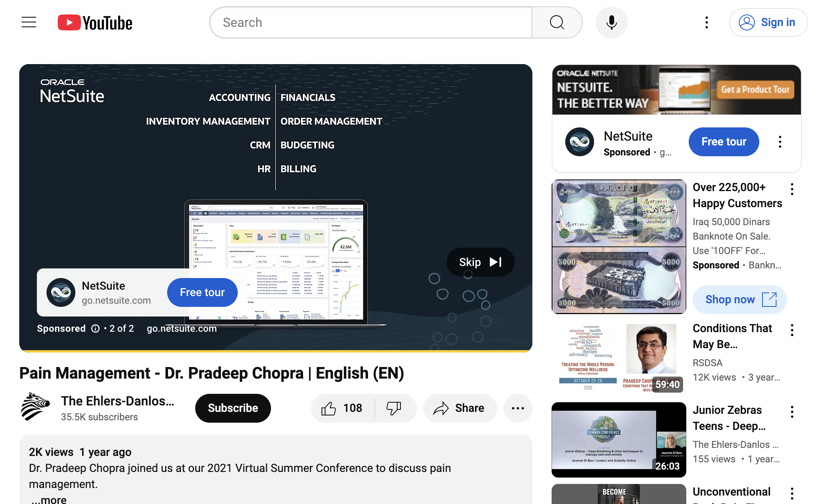Open go.netsuite.com link below ad
The height and width of the screenshot is (504, 821).
coord(182,329)
